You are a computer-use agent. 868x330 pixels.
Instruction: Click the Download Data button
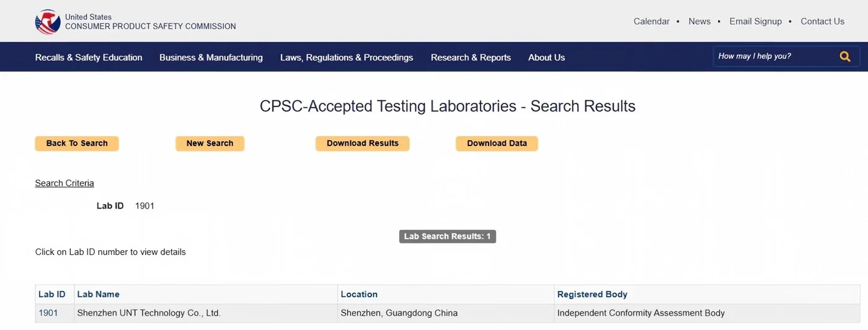497,144
